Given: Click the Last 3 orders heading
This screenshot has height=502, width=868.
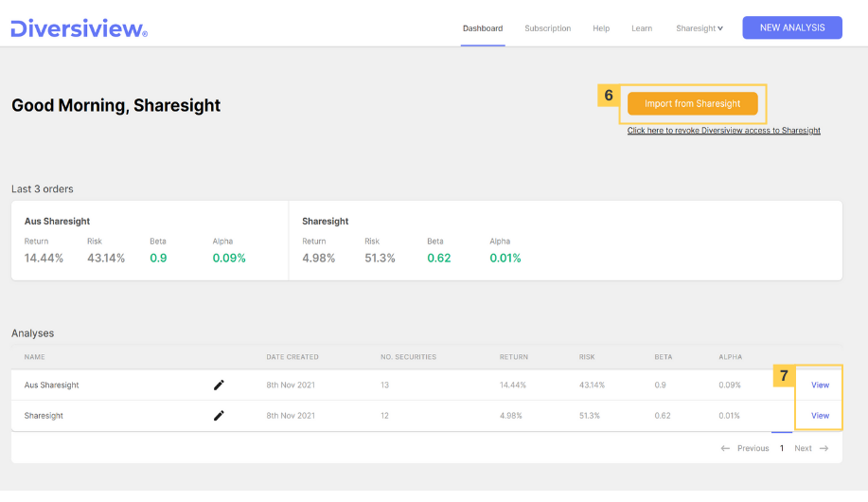Looking at the screenshot, I should (x=42, y=188).
